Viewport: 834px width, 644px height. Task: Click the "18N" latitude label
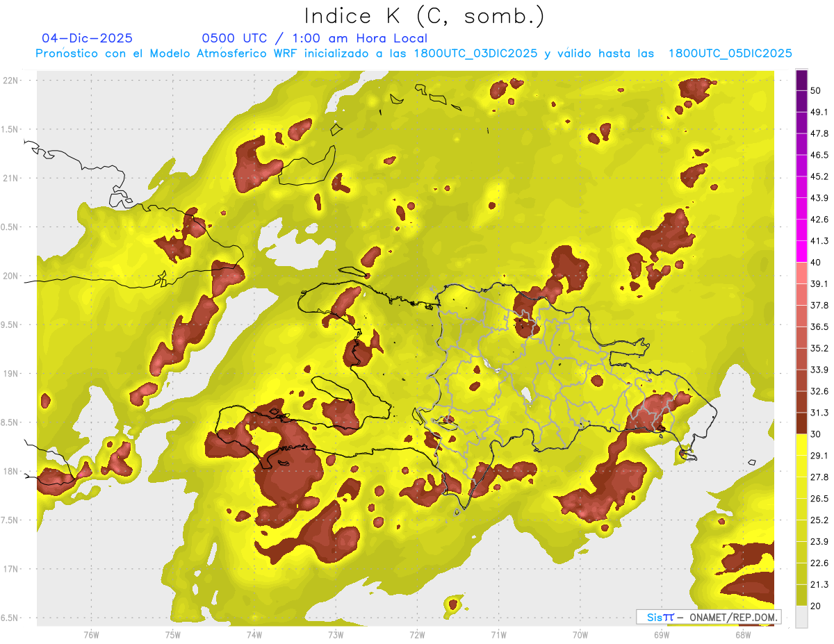(x=12, y=471)
